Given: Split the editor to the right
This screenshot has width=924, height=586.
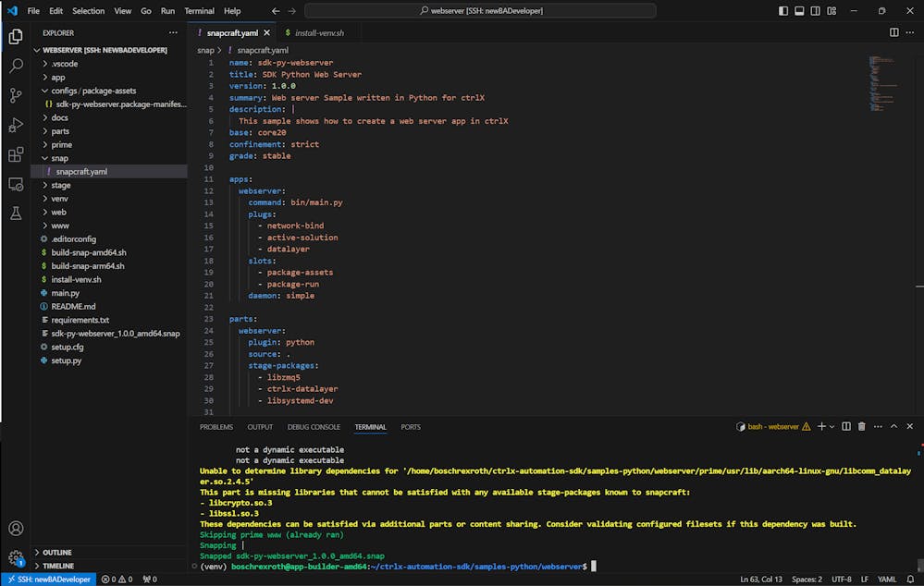Looking at the screenshot, I should (x=893, y=32).
